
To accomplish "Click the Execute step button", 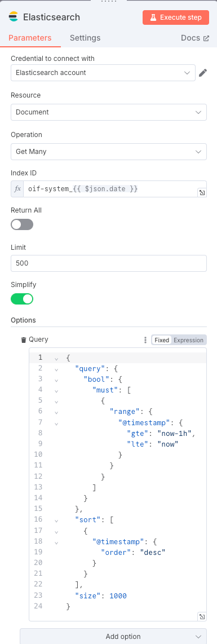I will [x=176, y=17].
